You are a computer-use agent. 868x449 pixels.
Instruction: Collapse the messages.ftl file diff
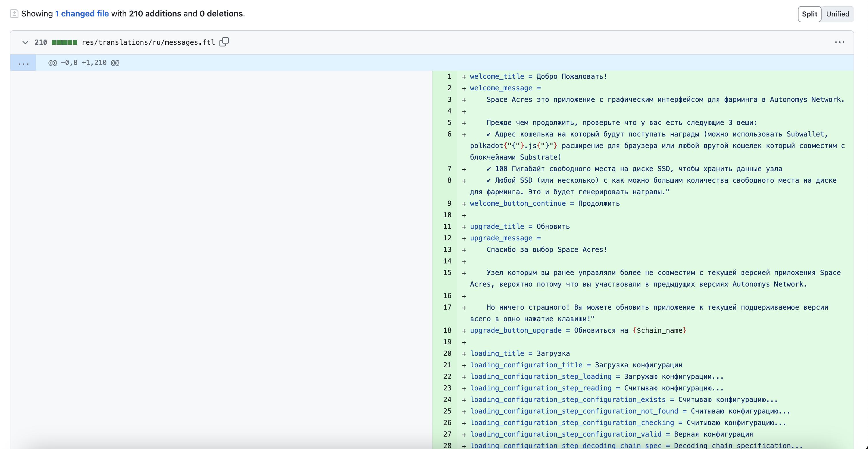(25, 42)
